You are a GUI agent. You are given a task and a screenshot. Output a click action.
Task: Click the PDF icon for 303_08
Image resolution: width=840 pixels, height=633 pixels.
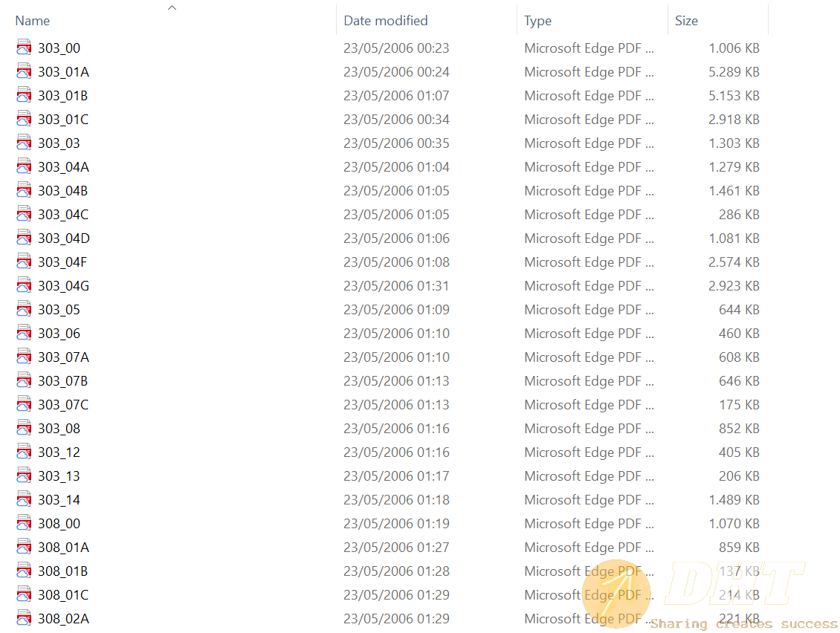pyautogui.click(x=24, y=427)
